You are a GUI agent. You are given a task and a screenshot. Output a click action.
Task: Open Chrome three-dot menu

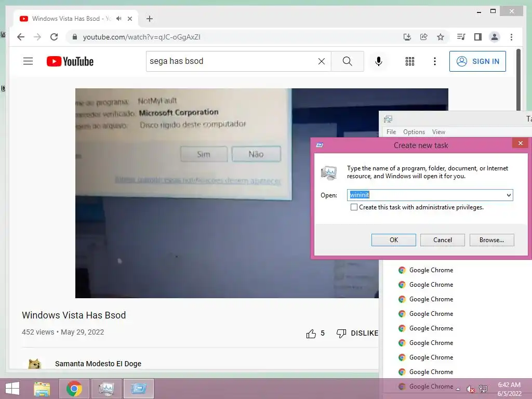[x=511, y=37]
